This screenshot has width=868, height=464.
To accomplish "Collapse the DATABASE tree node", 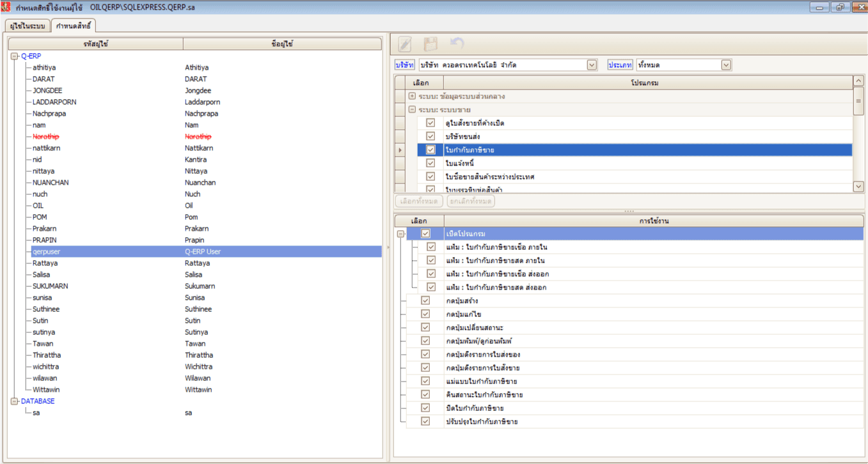I will tap(15, 401).
